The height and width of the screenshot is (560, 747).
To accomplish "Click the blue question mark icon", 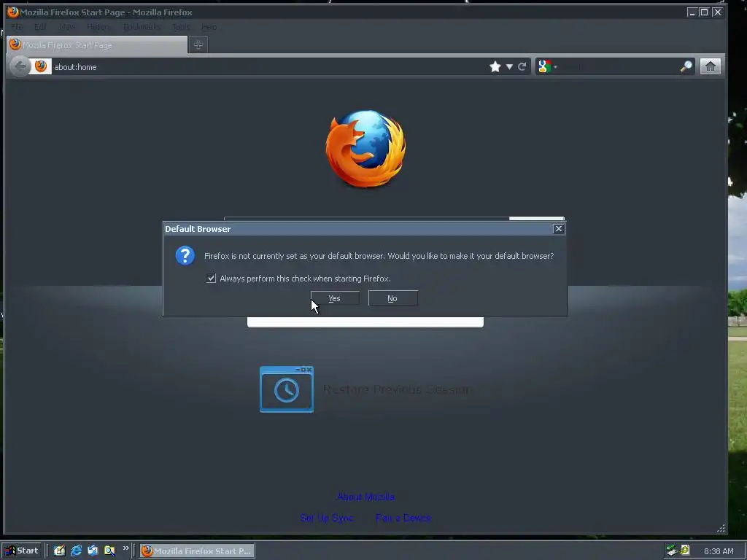I will tap(185, 256).
